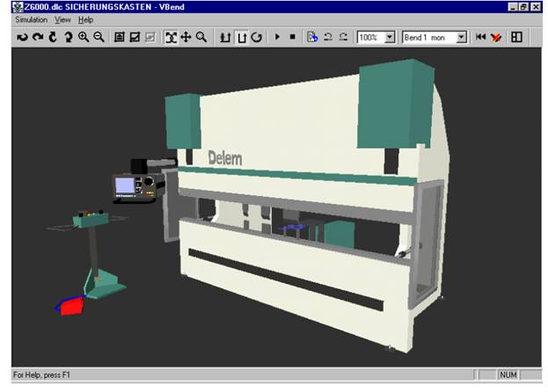Close the VBend window
The image size is (548, 392).
click(x=536, y=7)
